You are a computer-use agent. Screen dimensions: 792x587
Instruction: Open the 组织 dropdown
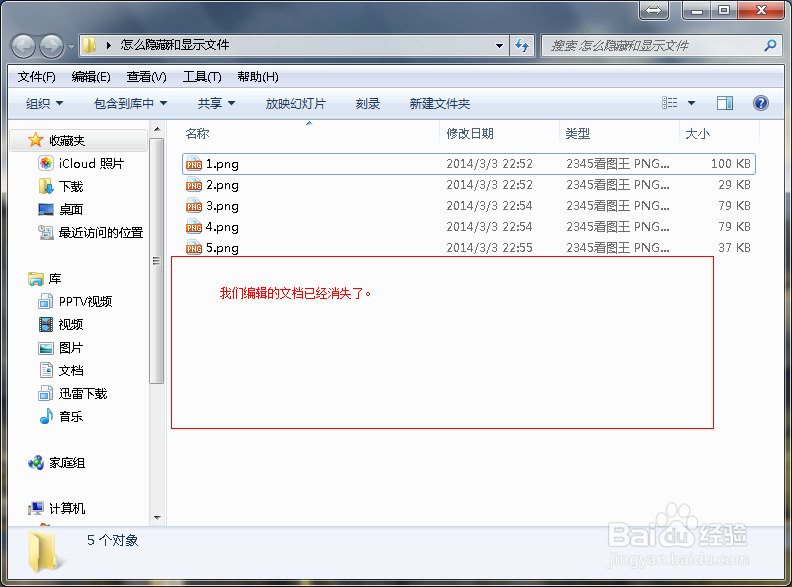pos(44,104)
